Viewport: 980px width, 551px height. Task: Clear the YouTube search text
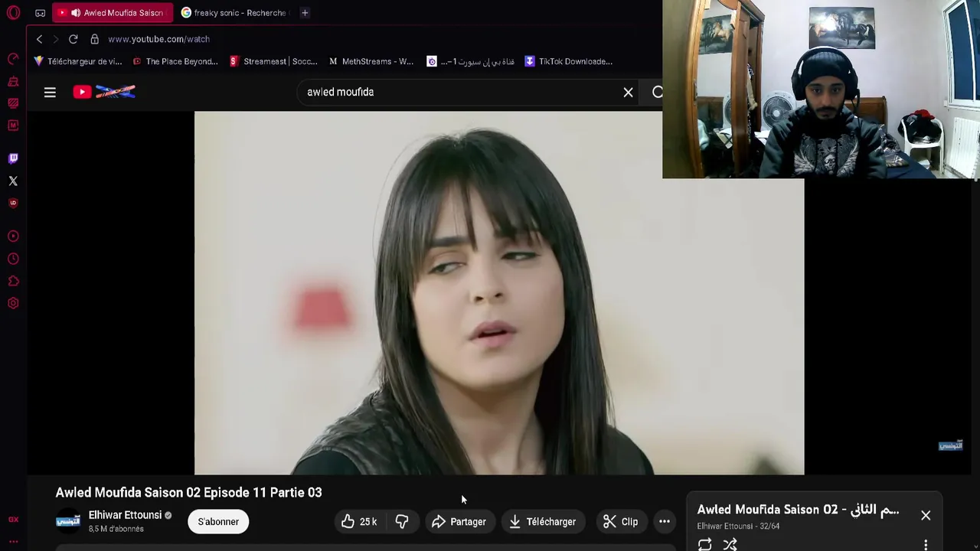(628, 93)
